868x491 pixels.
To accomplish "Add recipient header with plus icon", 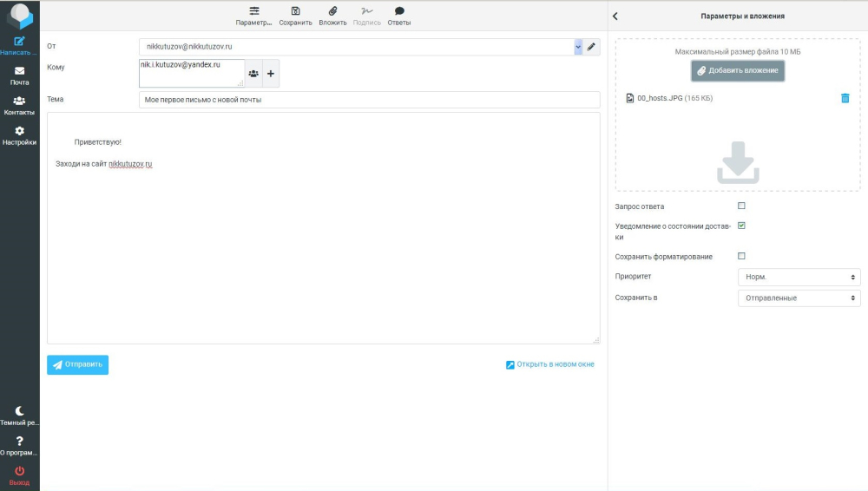I will 271,73.
